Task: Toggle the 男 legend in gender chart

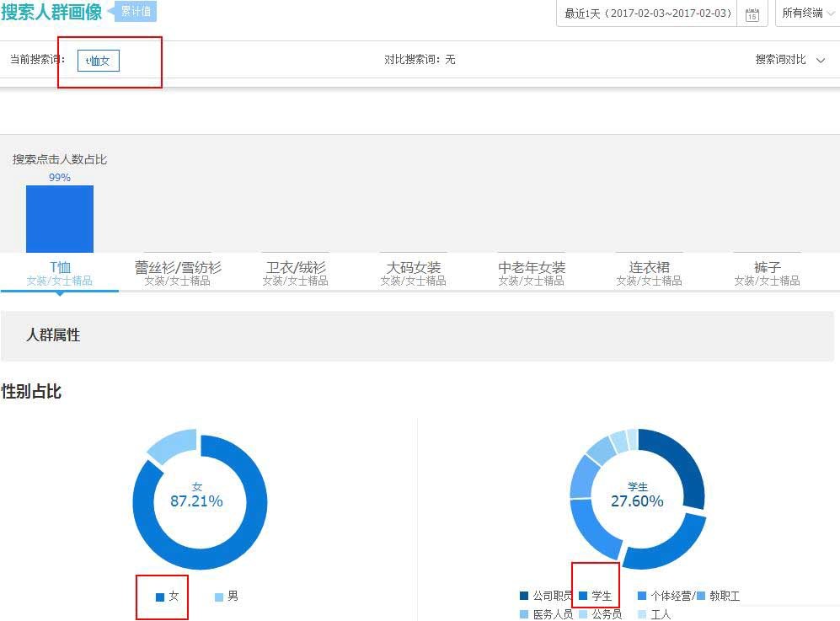Action: click(227, 597)
